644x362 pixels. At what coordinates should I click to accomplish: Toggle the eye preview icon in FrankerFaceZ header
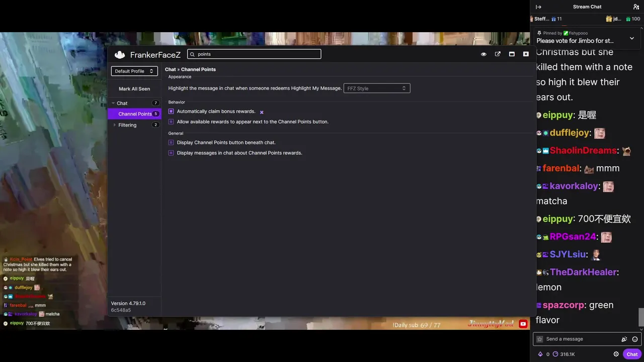tap(484, 54)
